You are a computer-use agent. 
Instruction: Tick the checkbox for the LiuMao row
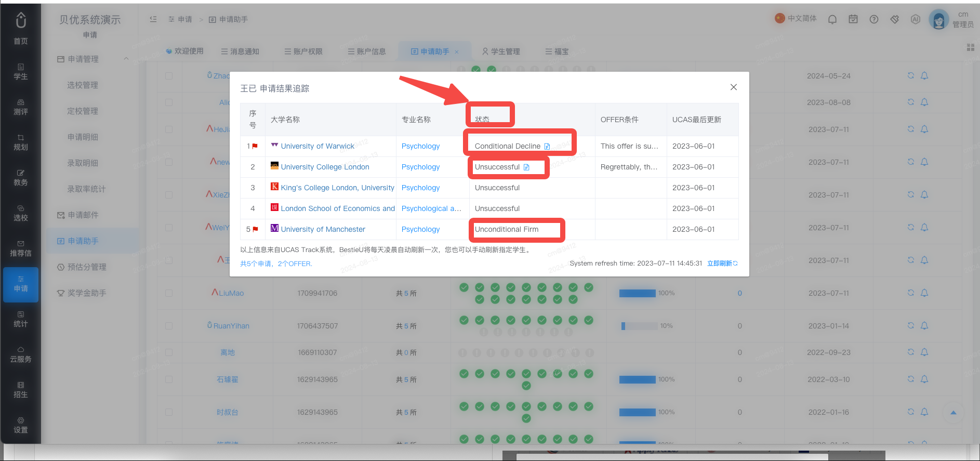tap(169, 293)
